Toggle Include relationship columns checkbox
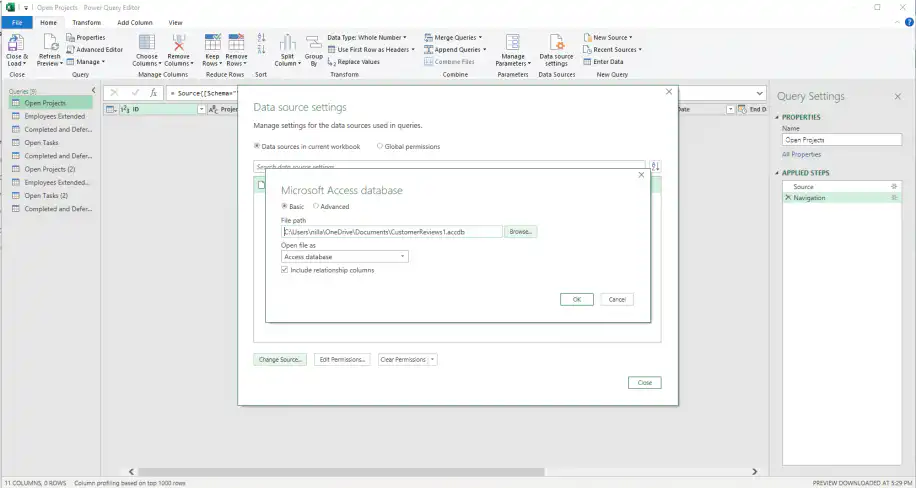The width and height of the screenshot is (916, 488). pos(284,270)
